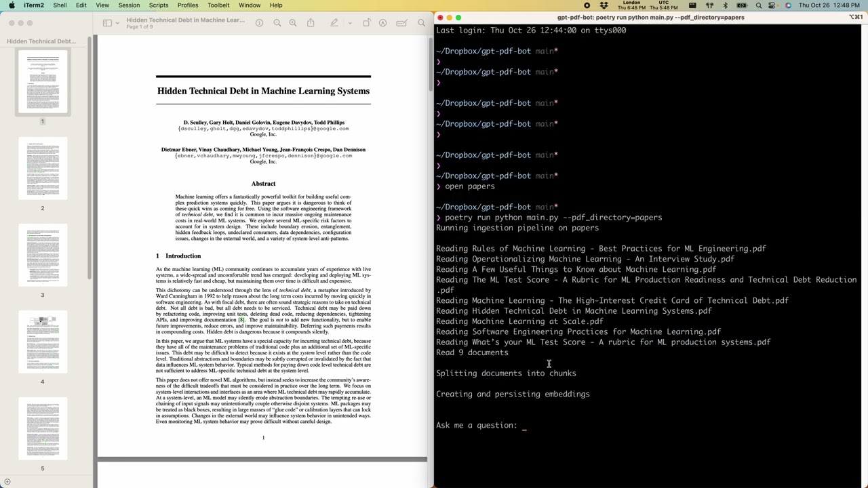
Task: Click 'Running ingestion pipeline on papers' line
Action: point(517,228)
